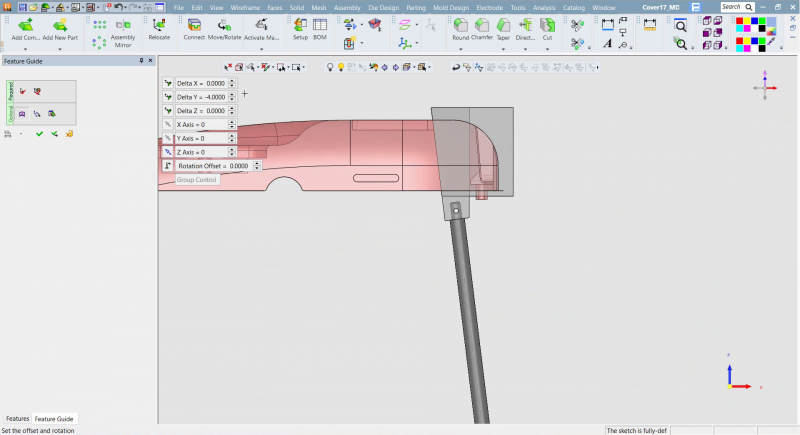This screenshot has height=435, width=800.
Task: Select the Round feature tool
Action: pos(460,24)
